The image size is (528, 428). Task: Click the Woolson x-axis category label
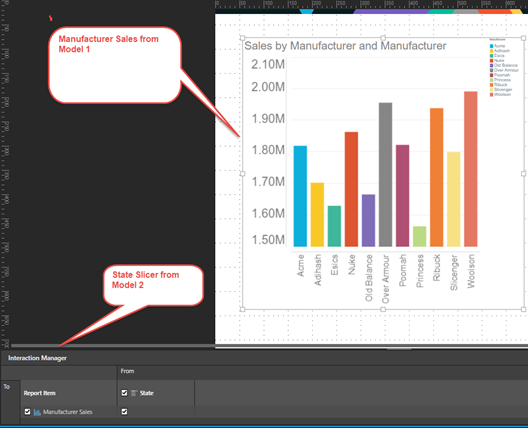[x=471, y=271]
